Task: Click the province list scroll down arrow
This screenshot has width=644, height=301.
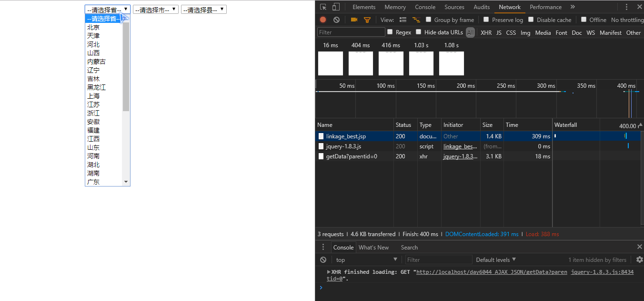Action: coord(126,182)
